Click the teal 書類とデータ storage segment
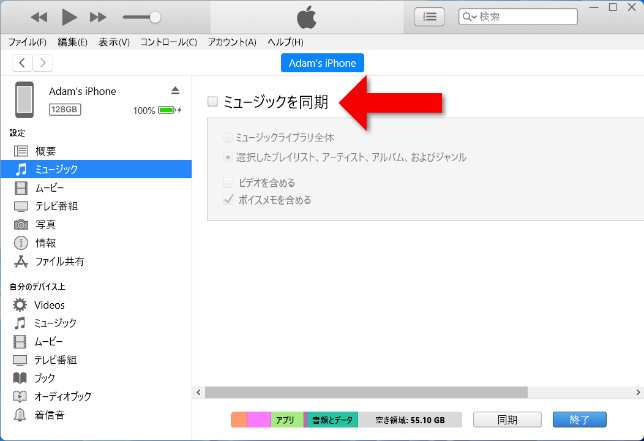Screen dimensions: 644x441 332,420
